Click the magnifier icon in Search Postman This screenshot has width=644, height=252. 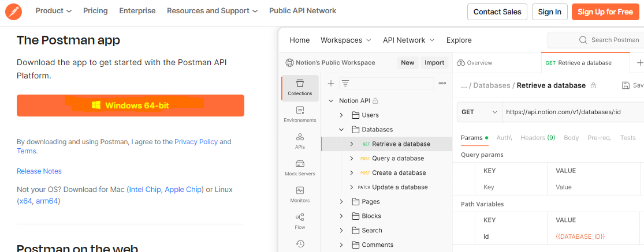click(x=583, y=40)
